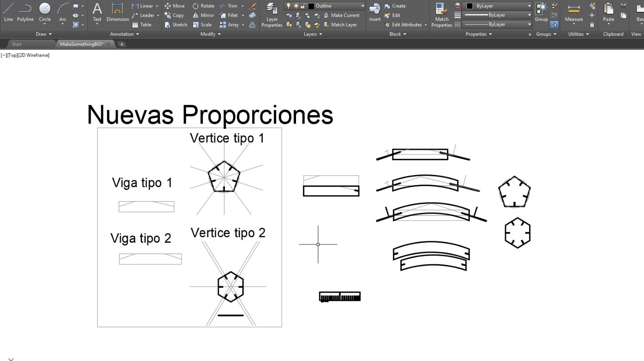The height and width of the screenshot is (361, 644).
Task: Select the Fillet tool
Action: coord(229,15)
